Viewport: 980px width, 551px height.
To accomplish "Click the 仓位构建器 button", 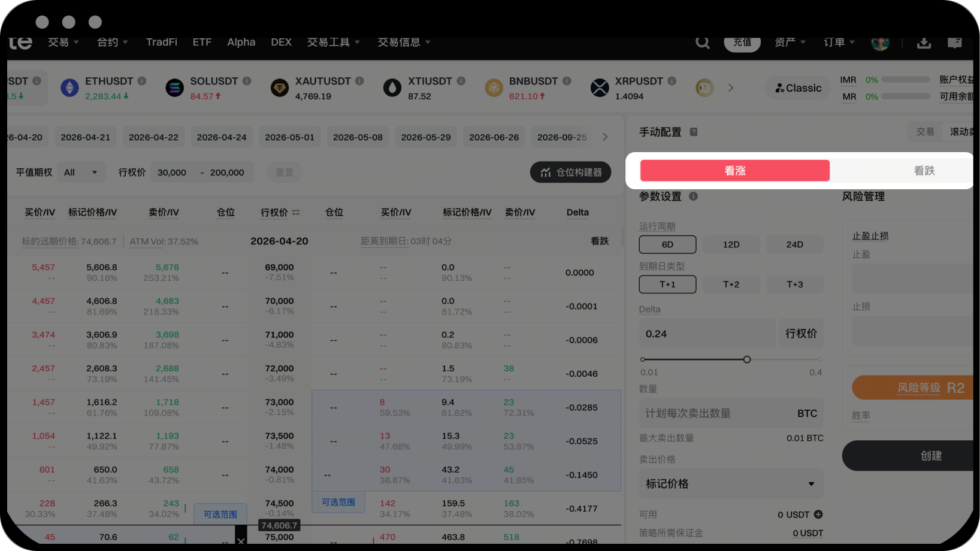I will click(570, 172).
